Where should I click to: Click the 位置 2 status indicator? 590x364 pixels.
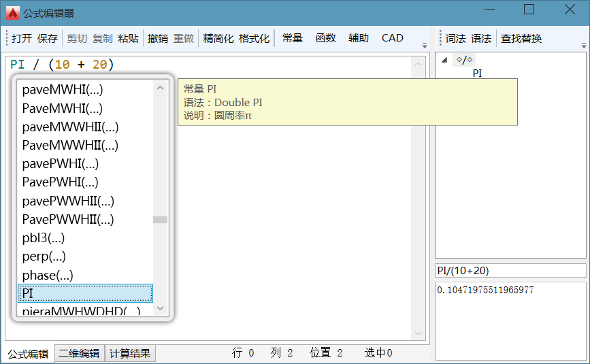(326, 352)
